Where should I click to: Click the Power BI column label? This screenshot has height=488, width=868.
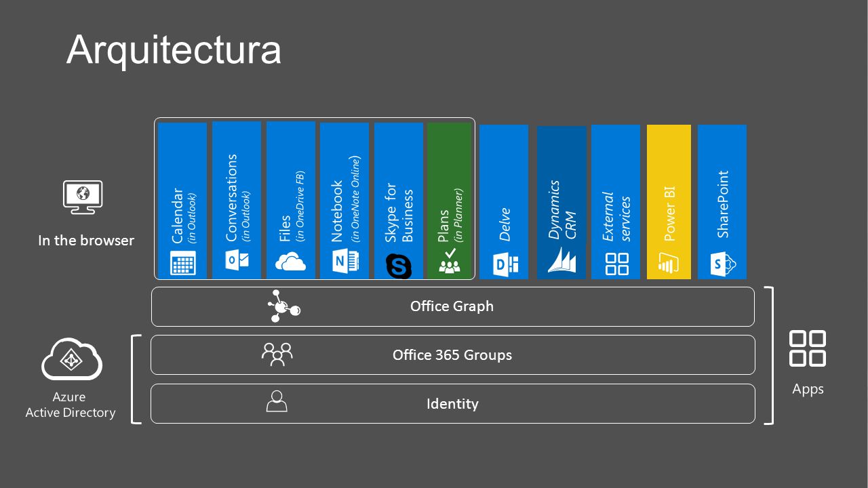tap(669, 214)
